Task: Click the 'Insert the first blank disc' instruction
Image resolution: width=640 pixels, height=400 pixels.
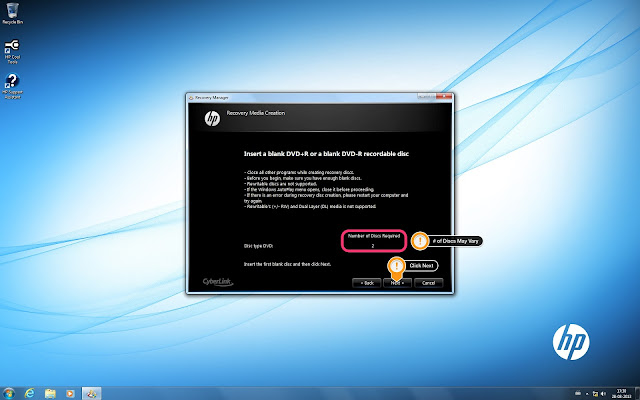Action: pyautogui.click(x=287, y=264)
